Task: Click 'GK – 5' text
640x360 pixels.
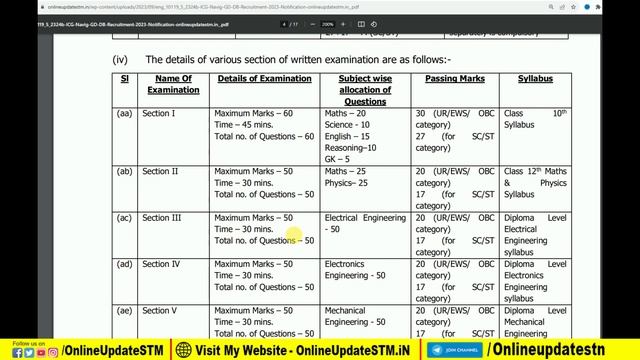Action: pyautogui.click(x=337, y=159)
